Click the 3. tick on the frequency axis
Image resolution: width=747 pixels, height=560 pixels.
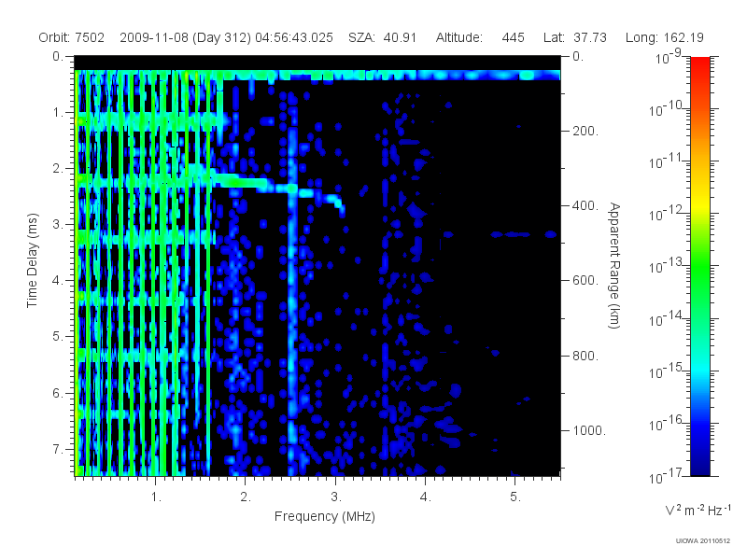(336, 497)
